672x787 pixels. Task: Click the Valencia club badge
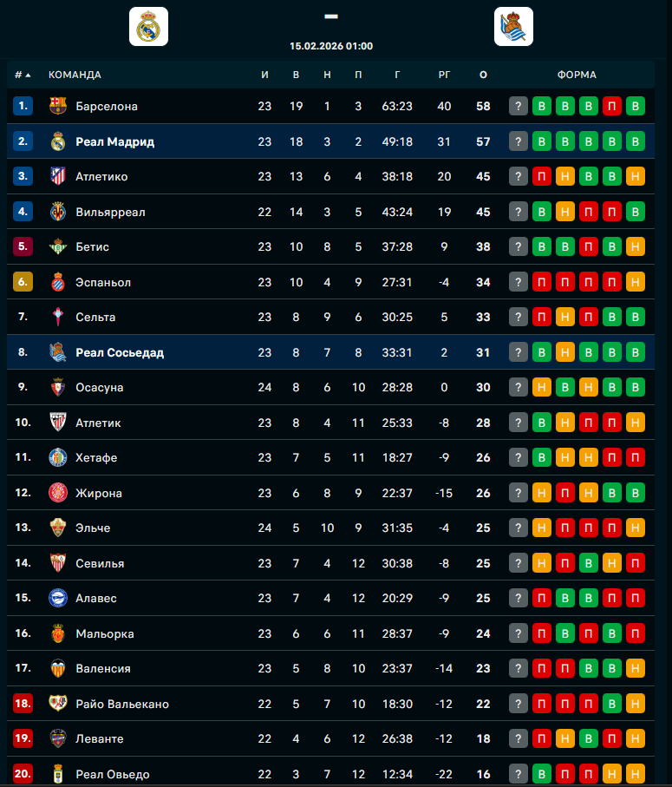[58, 668]
